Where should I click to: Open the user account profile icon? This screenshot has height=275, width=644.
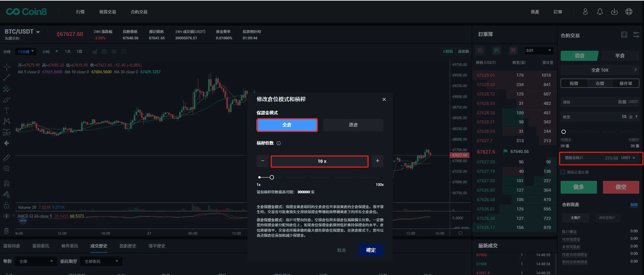tap(585, 12)
